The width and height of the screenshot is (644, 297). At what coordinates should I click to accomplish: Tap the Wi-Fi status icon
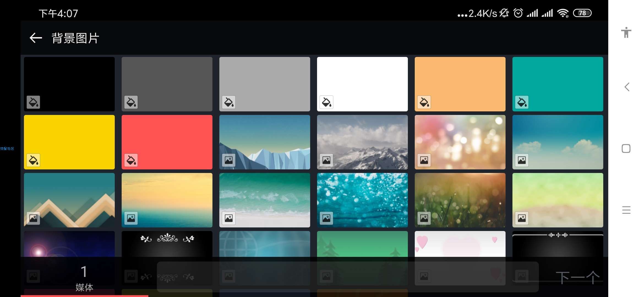563,13
